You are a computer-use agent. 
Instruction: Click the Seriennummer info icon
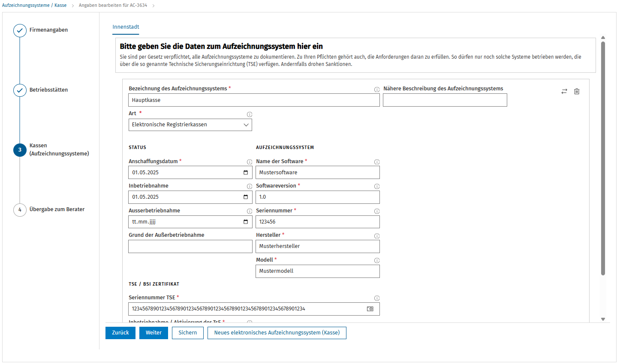(377, 211)
